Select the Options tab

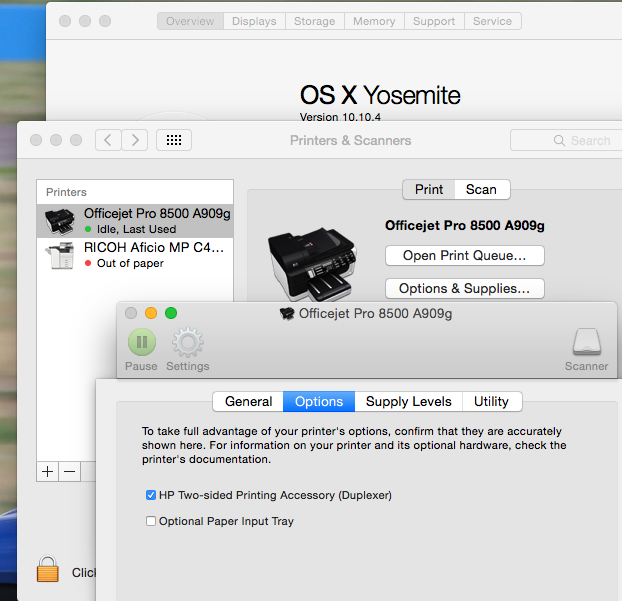(x=319, y=401)
